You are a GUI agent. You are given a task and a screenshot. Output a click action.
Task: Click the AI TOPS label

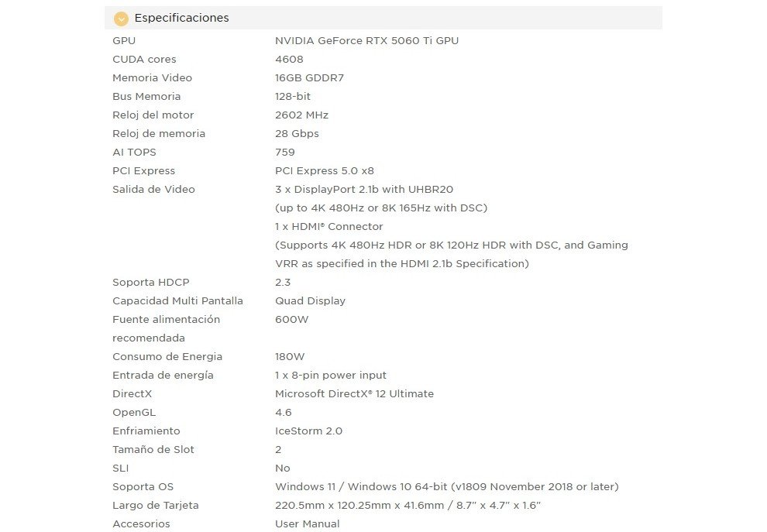[134, 152]
